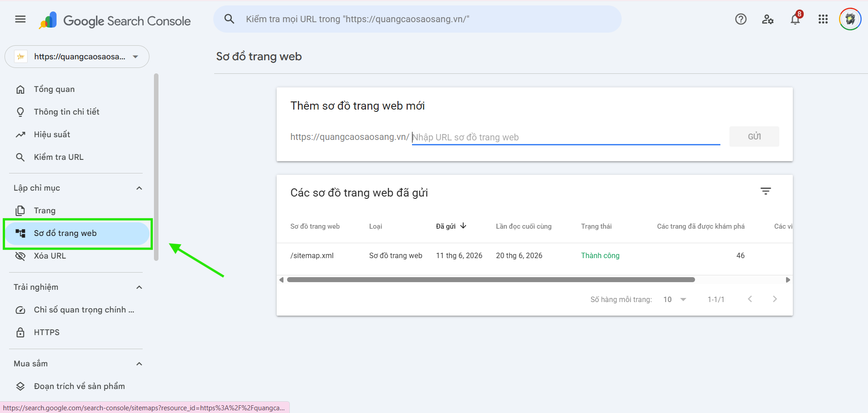
Task: Click the layers icon beside Đoạn trích về sản phẩm
Action: coord(20,386)
